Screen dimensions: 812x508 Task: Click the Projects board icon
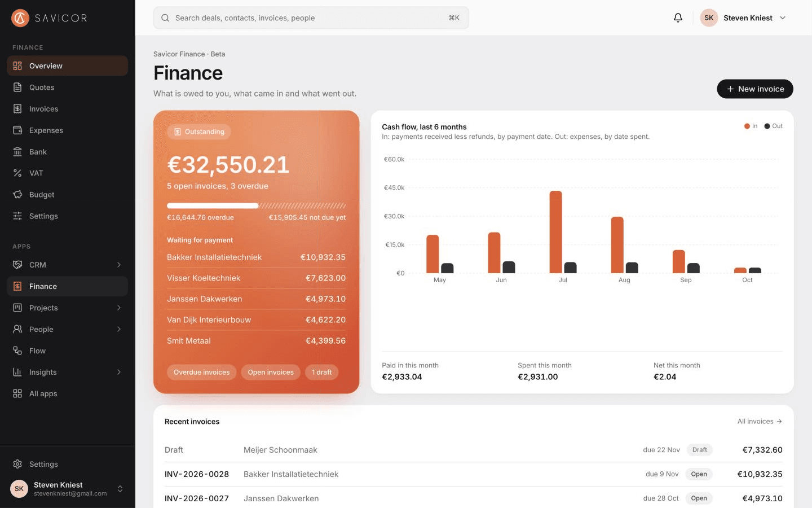pyautogui.click(x=17, y=308)
